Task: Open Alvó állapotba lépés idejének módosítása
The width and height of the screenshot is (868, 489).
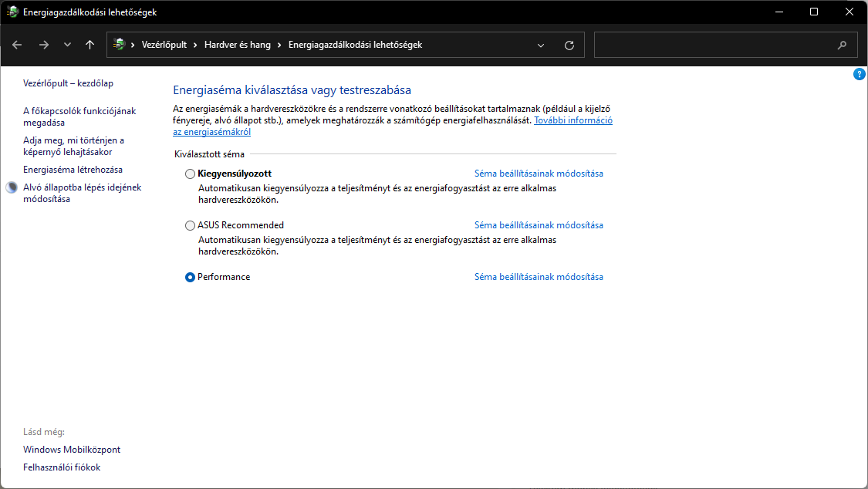Action: coord(82,193)
